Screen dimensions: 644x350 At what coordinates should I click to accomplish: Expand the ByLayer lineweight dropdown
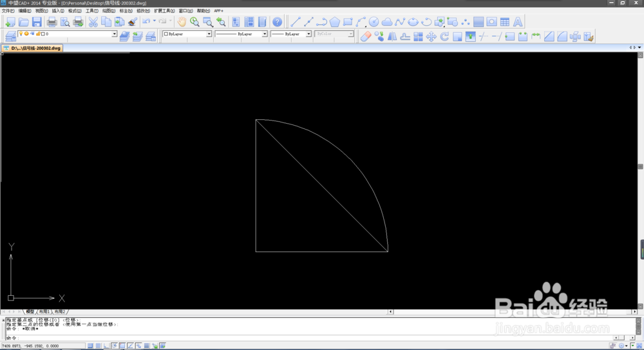[x=308, y=34]
